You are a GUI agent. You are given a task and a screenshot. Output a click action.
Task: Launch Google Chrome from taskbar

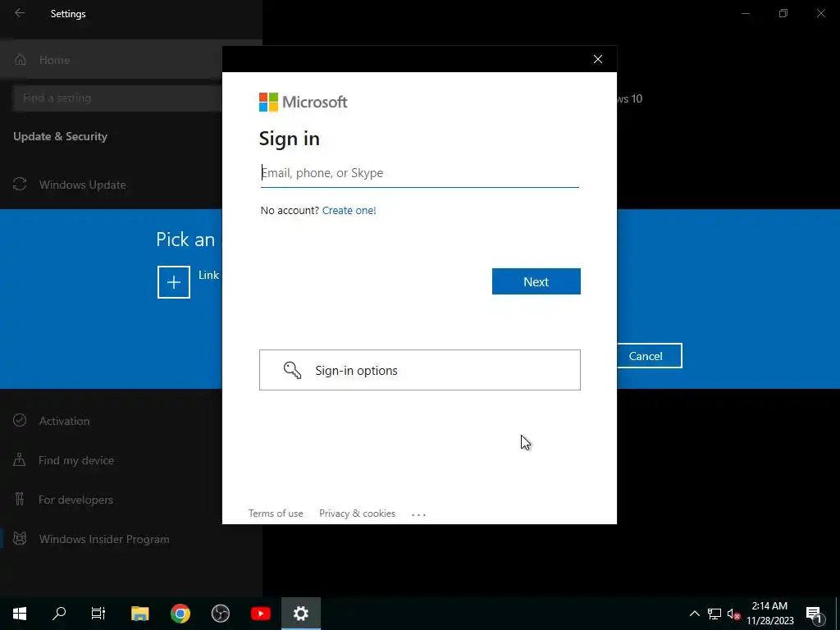click(x=180, y=614)
